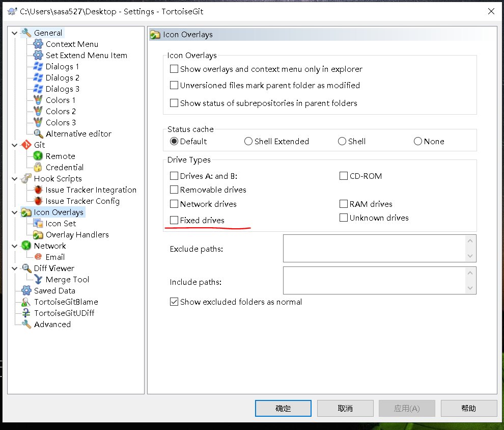504x430 pixels.
Task: Click the 确定 (OK) button
Action: click(x=283, y=408)
